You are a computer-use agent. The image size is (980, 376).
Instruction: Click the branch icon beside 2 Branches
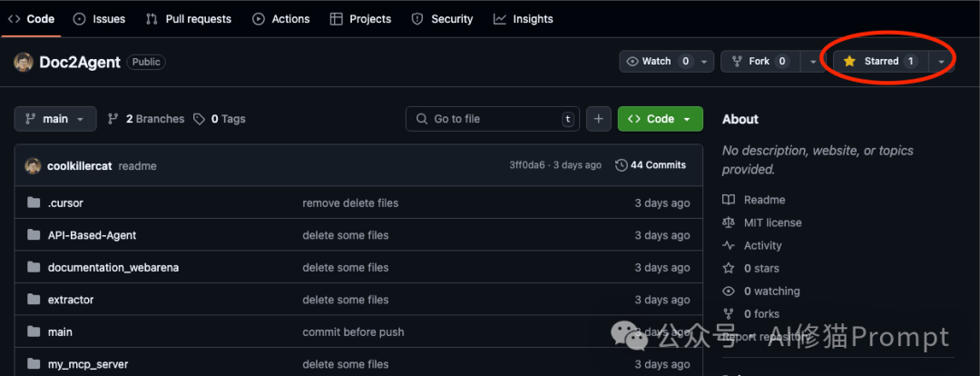113,119
